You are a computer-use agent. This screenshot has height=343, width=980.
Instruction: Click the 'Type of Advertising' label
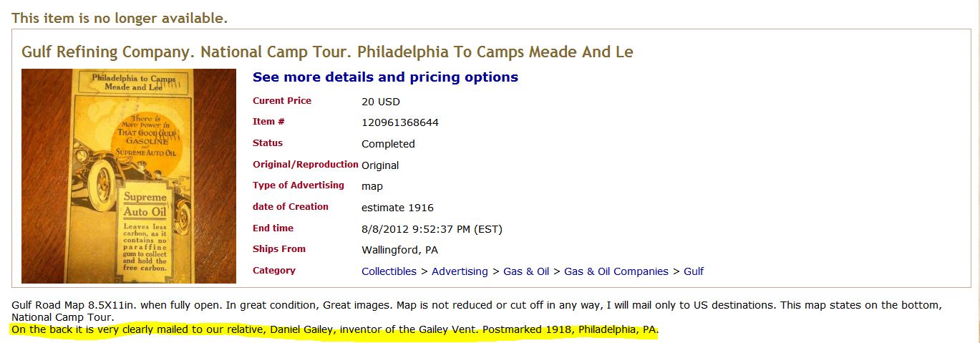coord(298,185)
